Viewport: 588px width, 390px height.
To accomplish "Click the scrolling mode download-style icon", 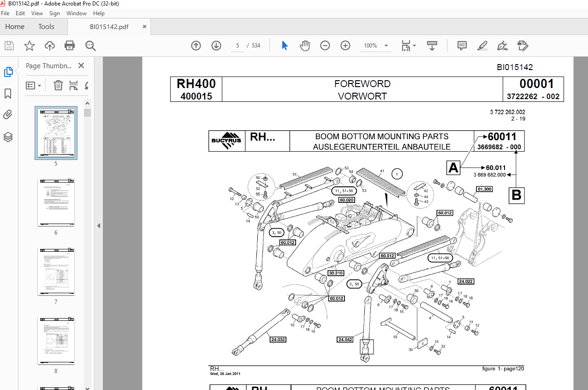I will point(432,46).
